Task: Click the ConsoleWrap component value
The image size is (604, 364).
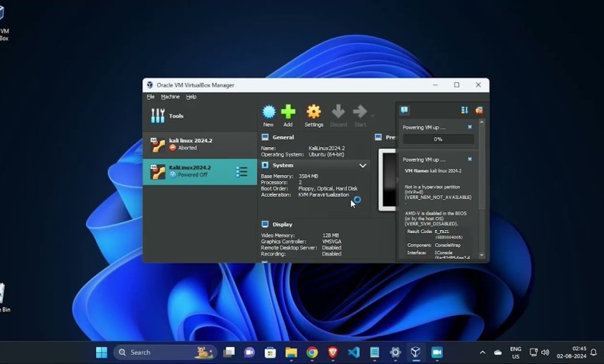Action: [x=448, y=245]
